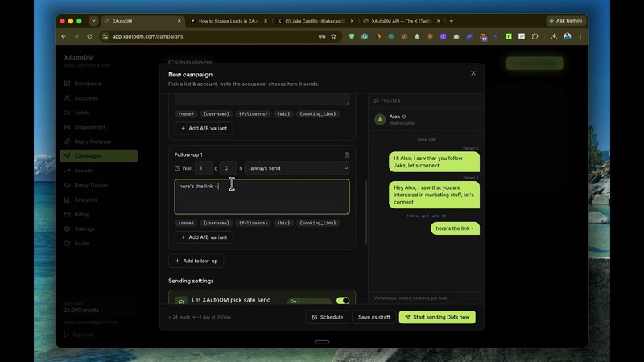Click Alex avatar in preview
Screen dimensions: 644x362
point(380,120)
